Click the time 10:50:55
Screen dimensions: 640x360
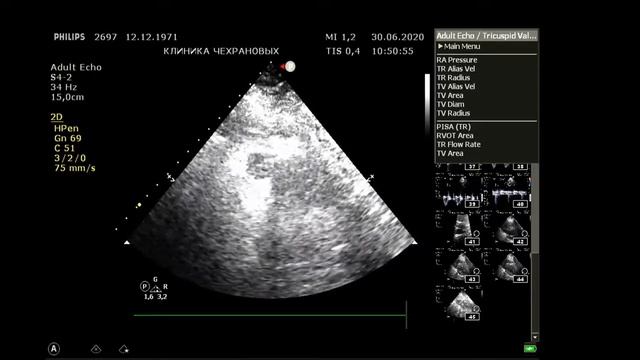pyautogui.click(x=392, y=51)
